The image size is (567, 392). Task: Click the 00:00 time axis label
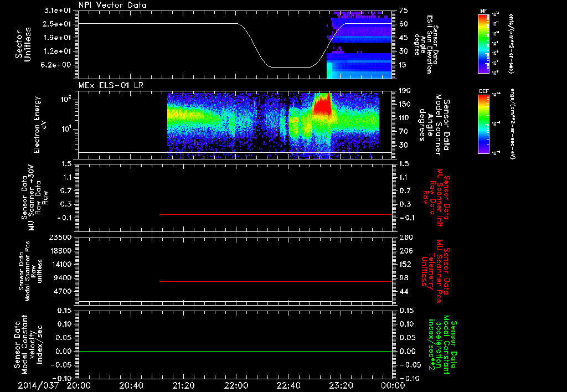point(393,385)
